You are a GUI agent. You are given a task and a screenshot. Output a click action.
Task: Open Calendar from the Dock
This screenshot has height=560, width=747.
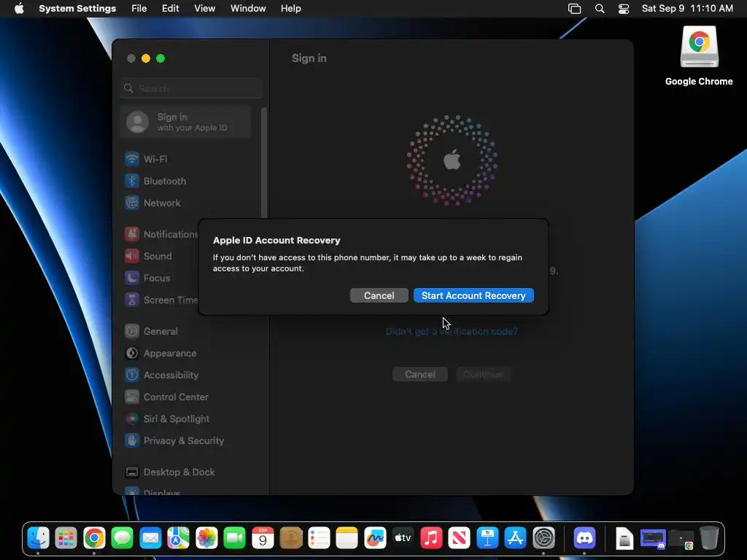point(263,538)
